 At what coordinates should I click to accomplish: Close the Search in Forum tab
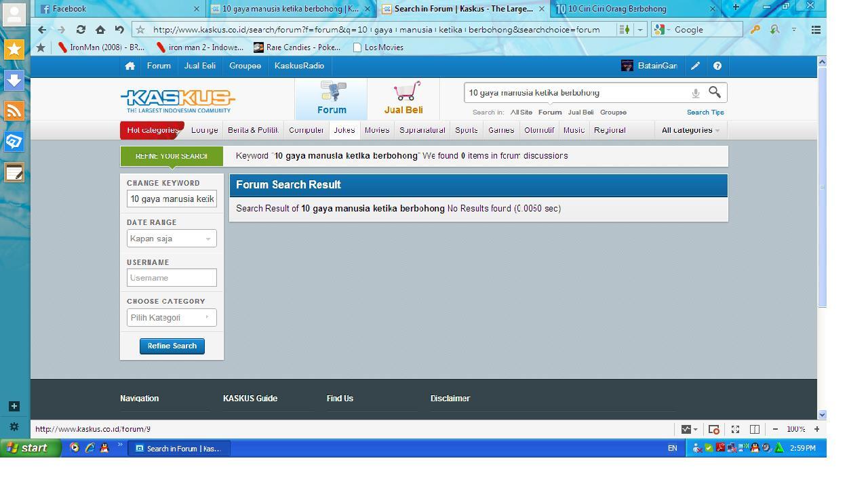[541, 9]
